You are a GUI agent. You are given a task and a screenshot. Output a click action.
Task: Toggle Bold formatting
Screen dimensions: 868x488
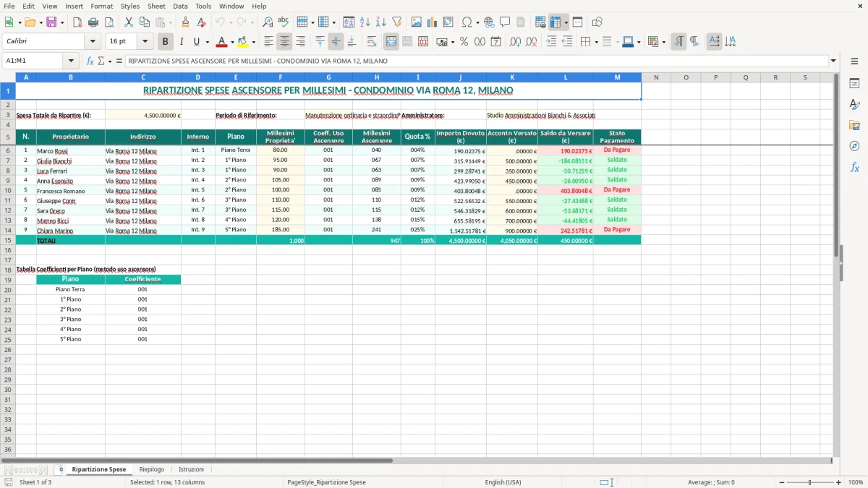coord(166,42)
